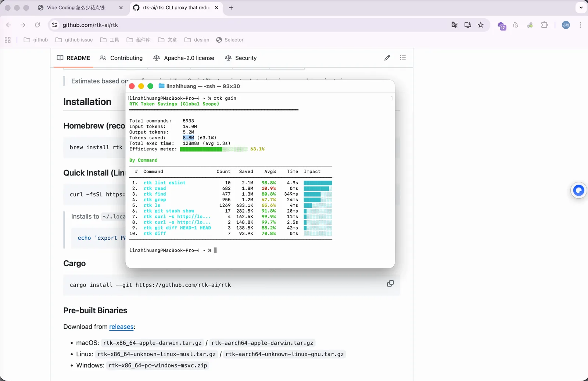Click the 'Installation' heading
The image size is (588, 381).
(x=87, y=102)
